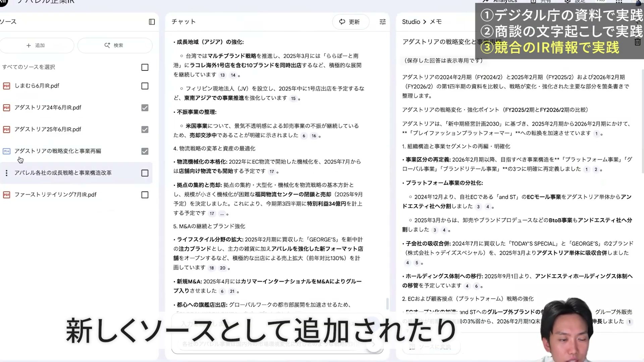Click the Studio breadcrumb link
644x362 pixels.
[411, 22]
